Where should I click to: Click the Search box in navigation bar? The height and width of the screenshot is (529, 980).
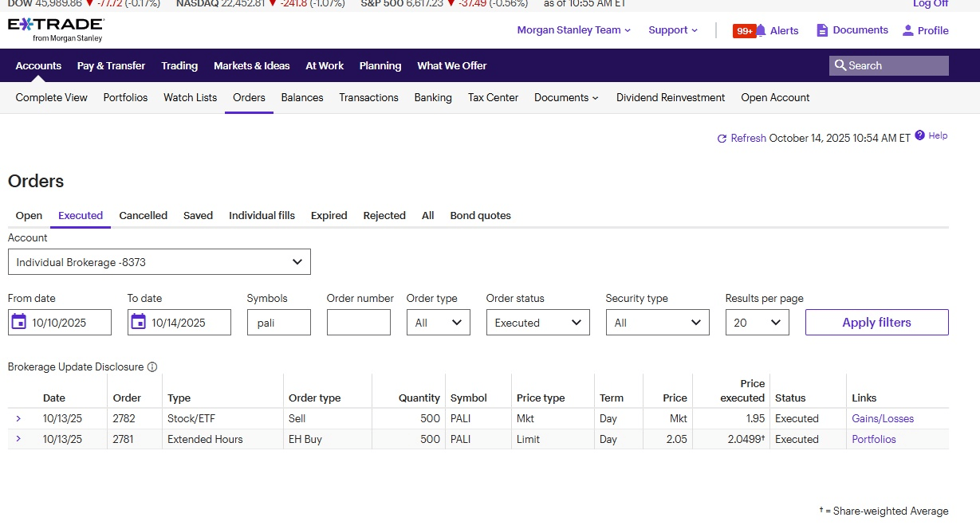tap(888, 66)
